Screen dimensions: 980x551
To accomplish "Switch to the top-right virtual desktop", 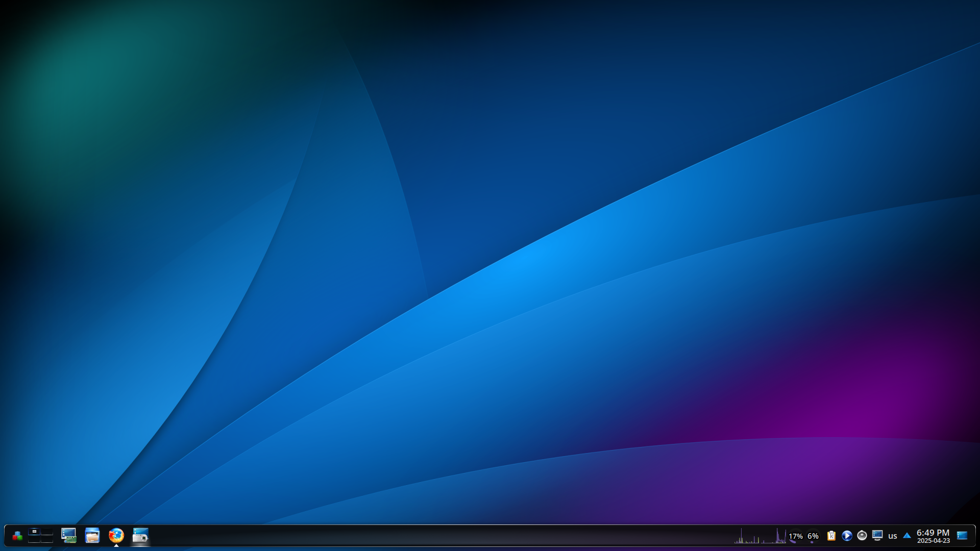I will point(47,531).
